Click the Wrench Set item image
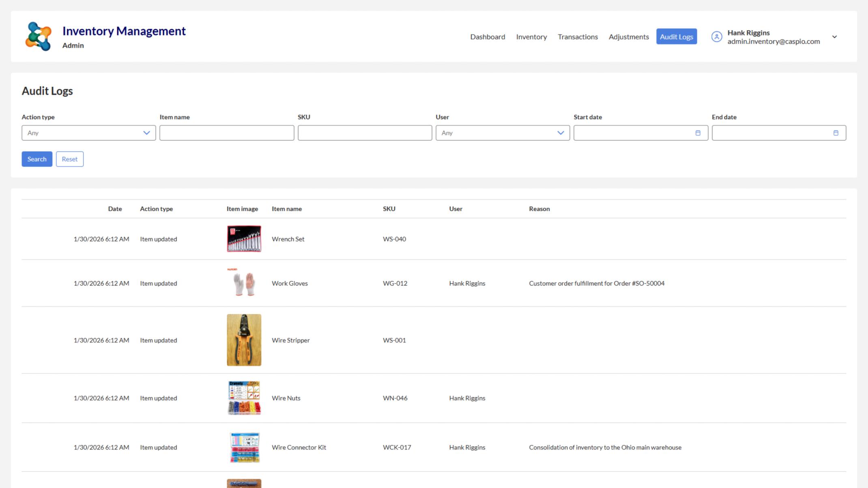 pyautogui.click(x=244, y=239)
